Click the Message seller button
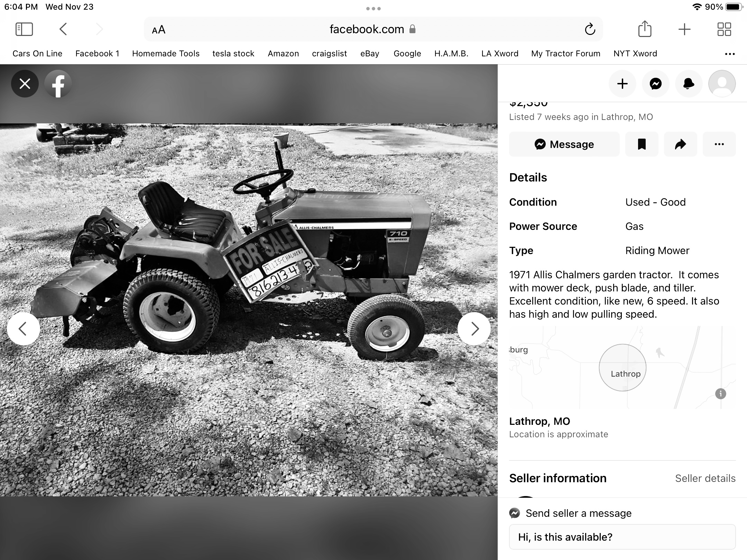The width and height of the screenshot is (747, 560). [x=564, y=144]
